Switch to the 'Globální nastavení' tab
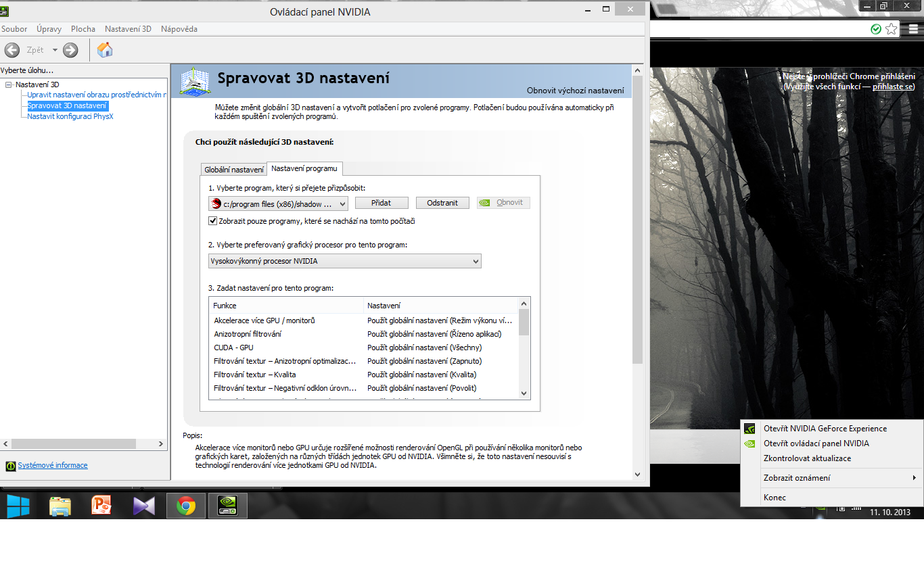This screenshot has width=924, height=574. (x=234, y=170)
